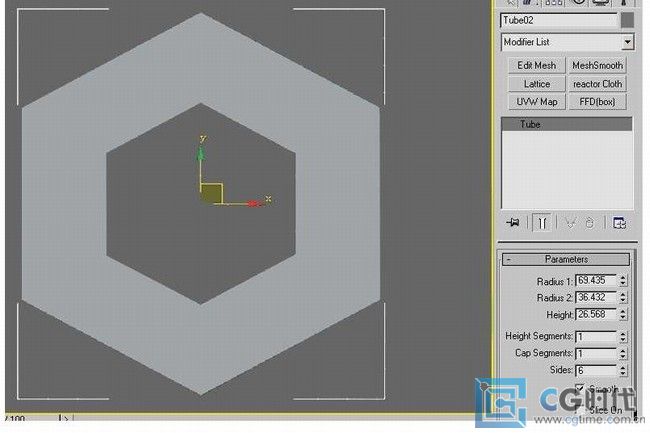Open the Hierarchy command panel tab
Screen dimensions: 650x433
(554, 2)
